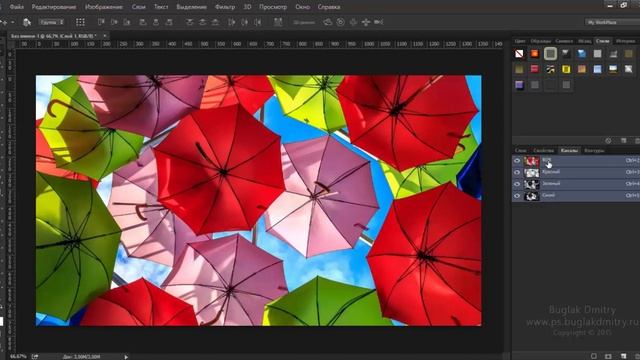Click Align top edges icon

coord(101,22)
